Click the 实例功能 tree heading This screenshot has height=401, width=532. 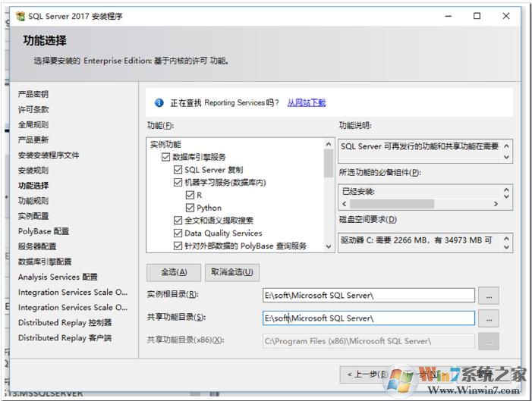[165, 144]
